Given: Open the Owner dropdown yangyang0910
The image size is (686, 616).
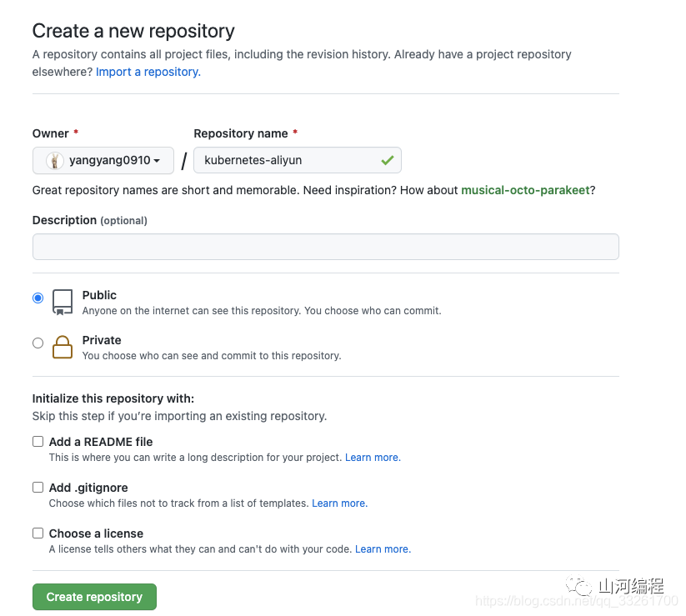Looking at the screenshot, I should [103, 161].
